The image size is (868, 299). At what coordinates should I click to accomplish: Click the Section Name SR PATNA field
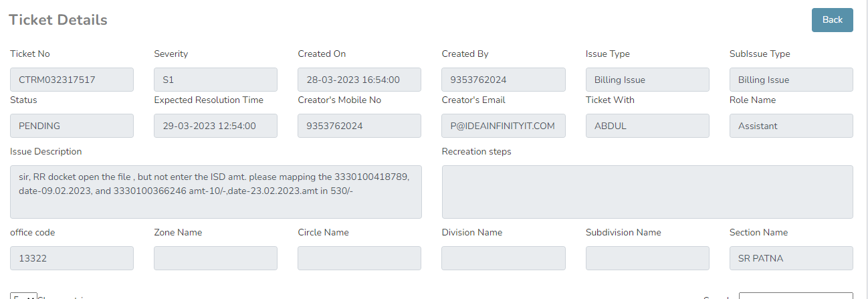point(790,258)
